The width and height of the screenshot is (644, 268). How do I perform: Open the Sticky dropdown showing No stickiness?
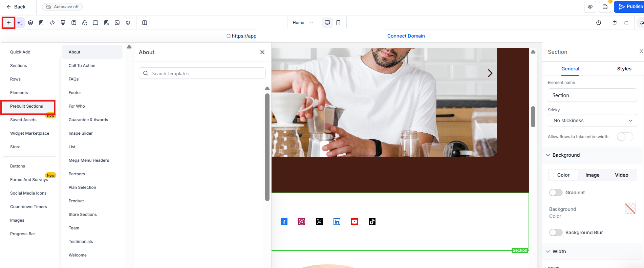pos(592,120)
